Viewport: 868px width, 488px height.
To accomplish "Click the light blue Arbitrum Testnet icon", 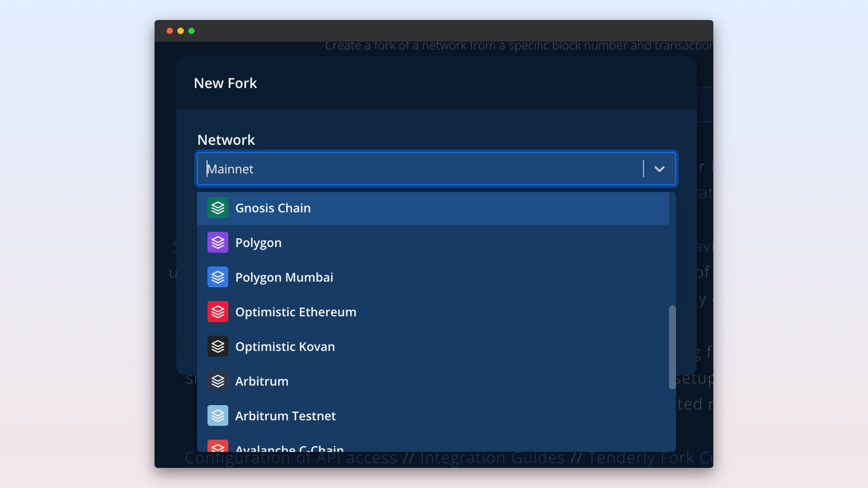I will (x=217, y=416).
